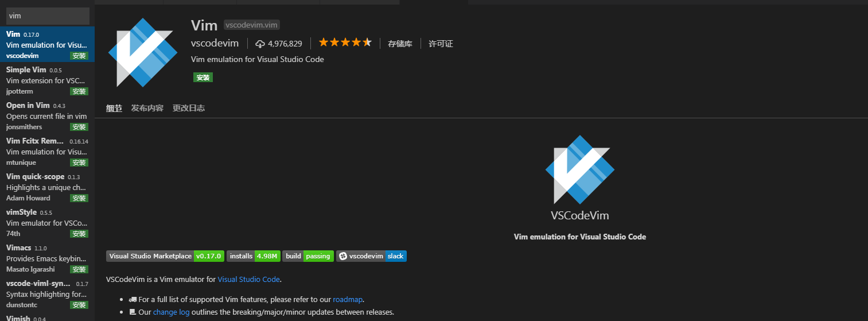Install vimStyle extension by 74th
The width and height of the screenshot is (868, 321).
79,234
